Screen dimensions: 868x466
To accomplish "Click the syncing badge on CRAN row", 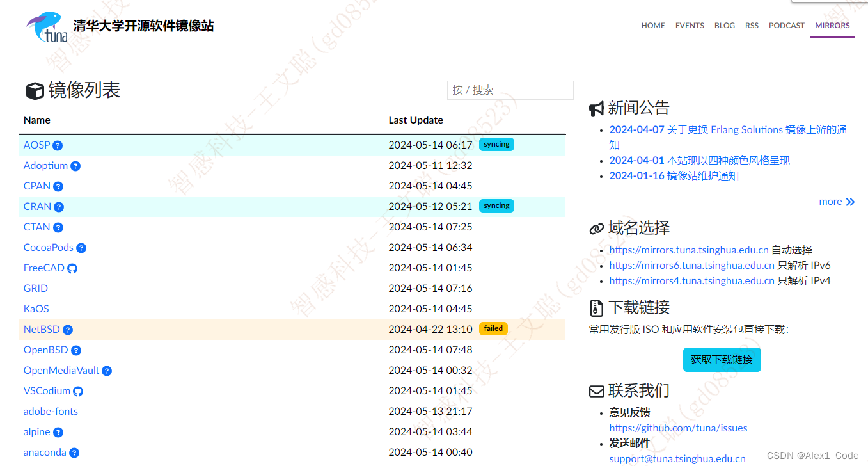I will (496, 206).
